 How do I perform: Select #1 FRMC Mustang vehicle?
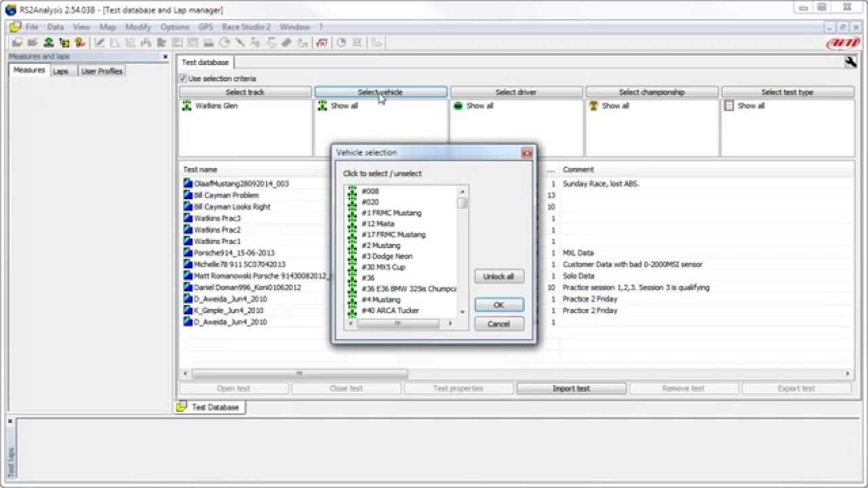tap(391, 213)
